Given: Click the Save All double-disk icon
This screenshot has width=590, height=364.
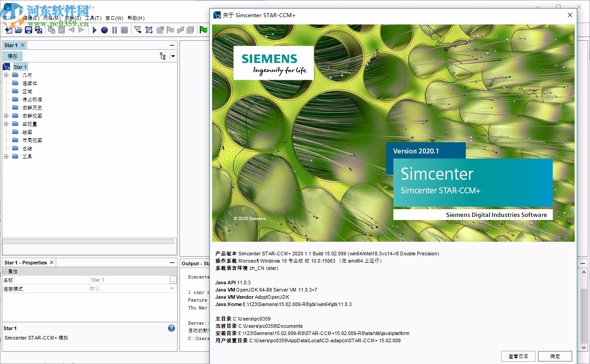Looking at the screenshot, I should coord(39,30).
